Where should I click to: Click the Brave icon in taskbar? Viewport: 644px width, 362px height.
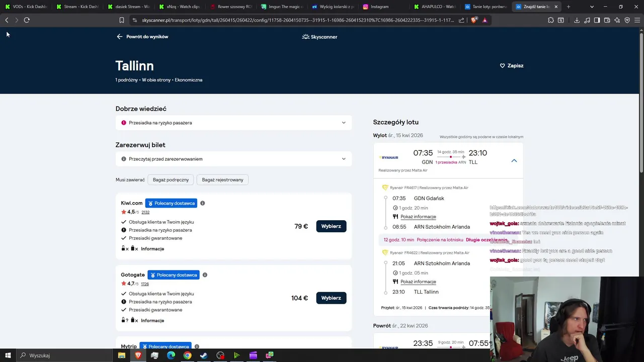pos(138,355)
